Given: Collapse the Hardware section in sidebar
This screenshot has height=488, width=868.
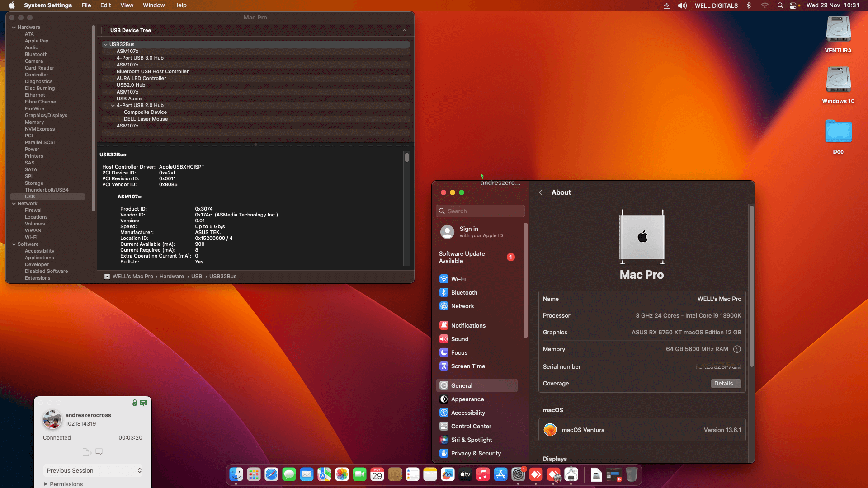Looking at the screenshot, I should (14, 28).
